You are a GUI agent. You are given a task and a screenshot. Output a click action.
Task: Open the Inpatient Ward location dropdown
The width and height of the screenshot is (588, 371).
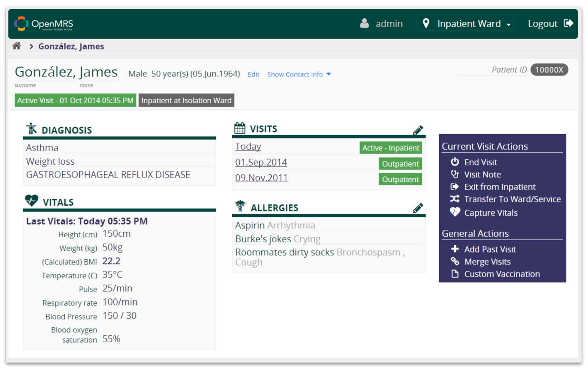pyautogui.click(x=465, y=23)
